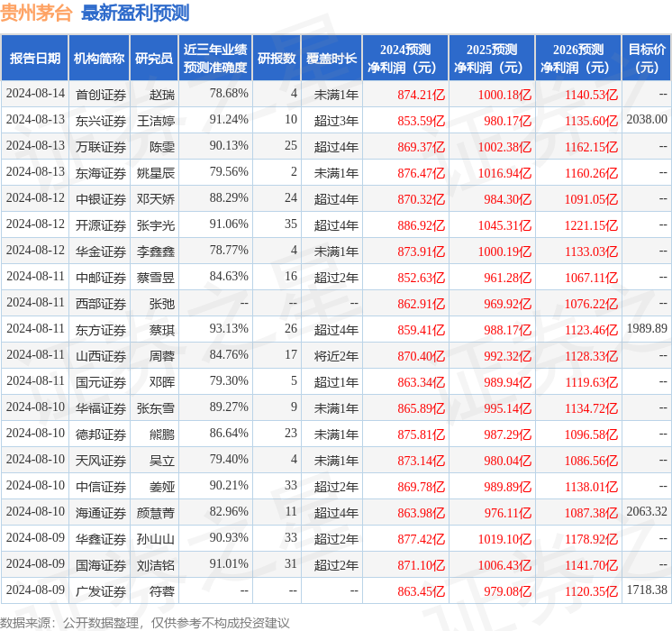Screen dimensions: 672x631
Task: Select the 东兴证券 institution cell
Action: [x=101, y=121]
